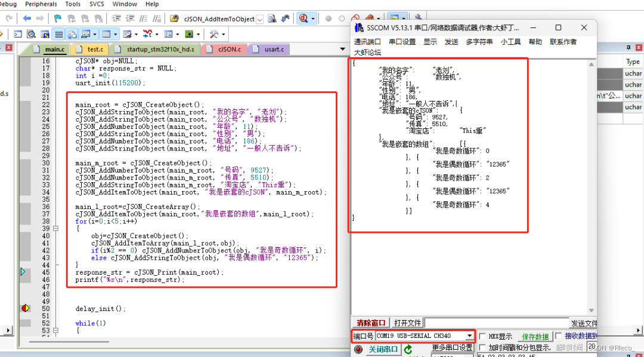Viewport: 644px width, 357px height.
Task: Click the Type column header in watch panel
Action: pos(633,61)
